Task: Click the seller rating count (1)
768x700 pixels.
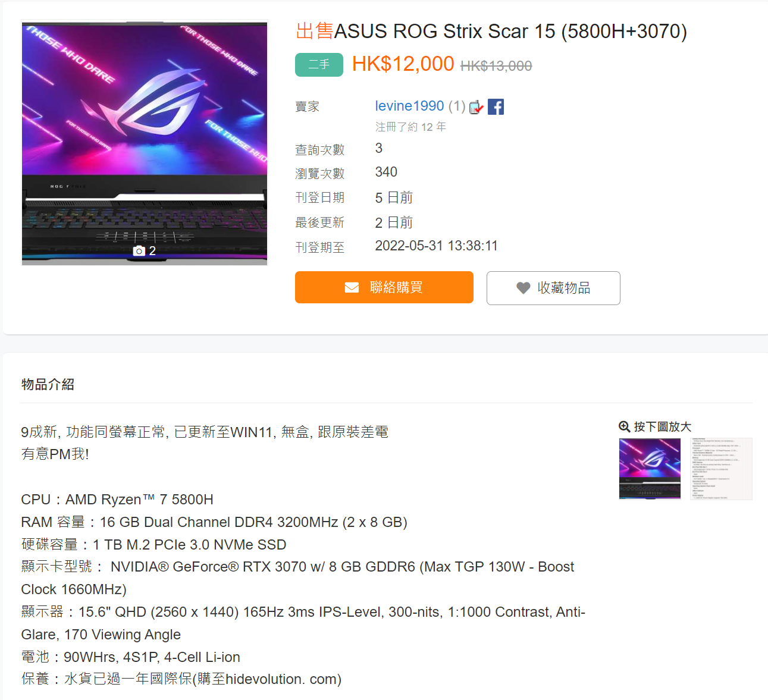Action: pos(457,106)
